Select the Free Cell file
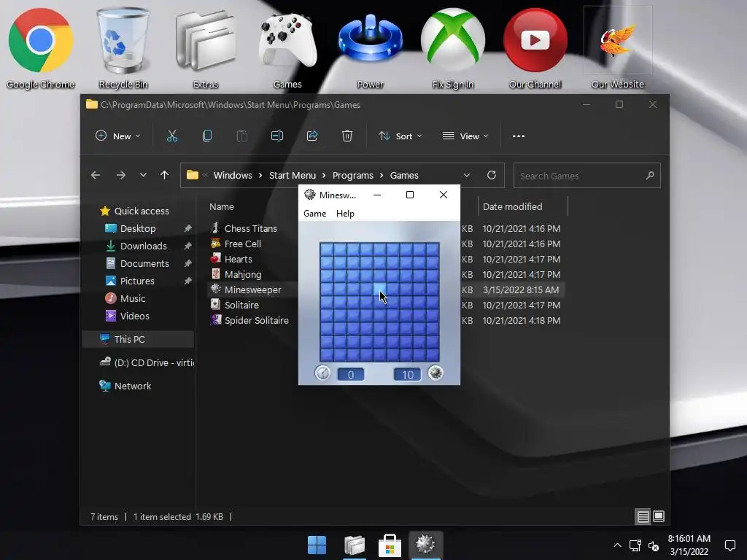The width and height of the screenshot is (747, 560). (x=242, y=244)
